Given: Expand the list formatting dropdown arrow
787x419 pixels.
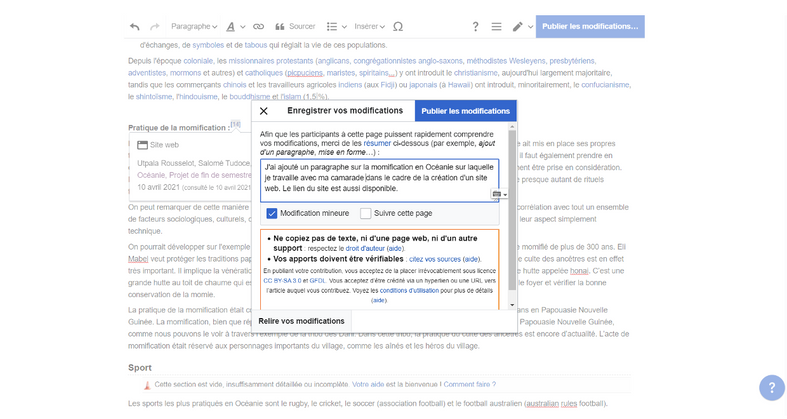Looking at the screenshot, I should [344, 27].
